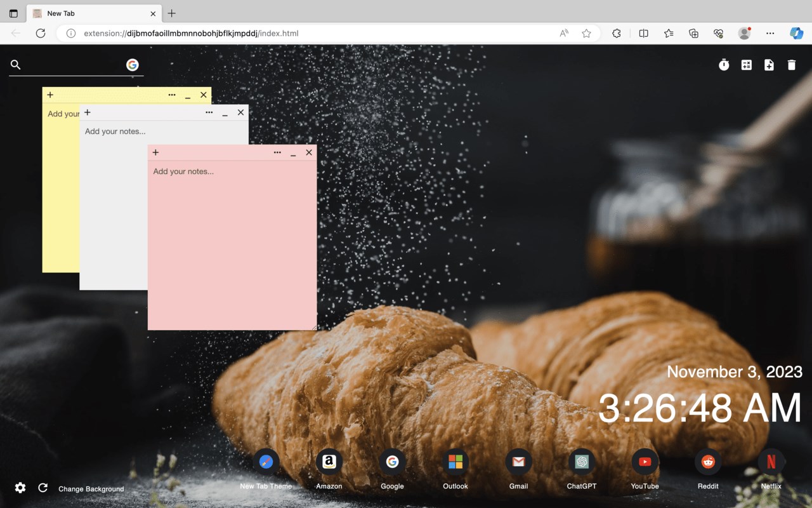Click the read aloud icon
812x508 pixels.
point(564,33)
